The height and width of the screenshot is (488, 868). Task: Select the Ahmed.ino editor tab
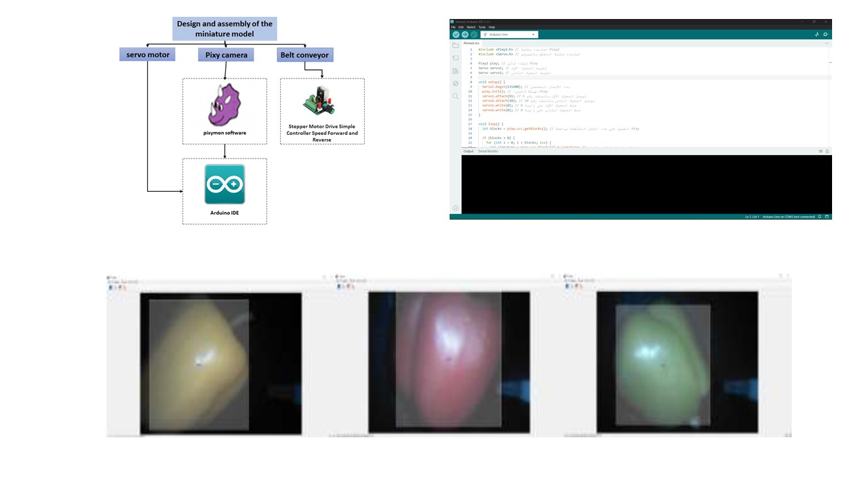pos(471,43)
